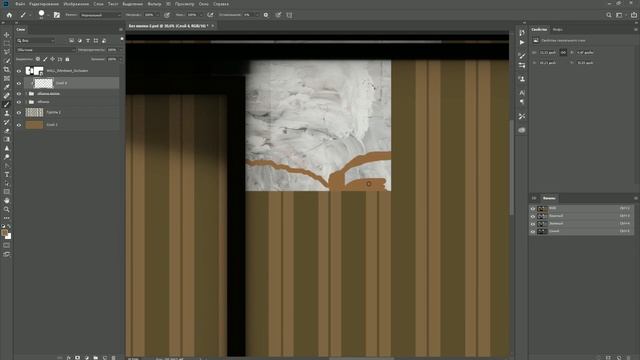Select the Lasso tool
The height and width of the screenshot is (360, 640).
pyautogui.click(x=7, y=52)
